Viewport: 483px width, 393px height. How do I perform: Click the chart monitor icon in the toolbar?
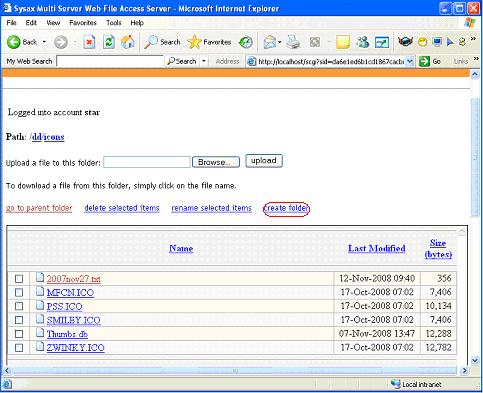(382, 42)
